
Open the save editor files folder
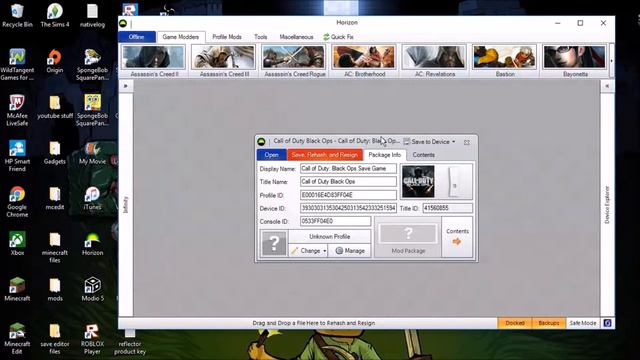[55, 339]
